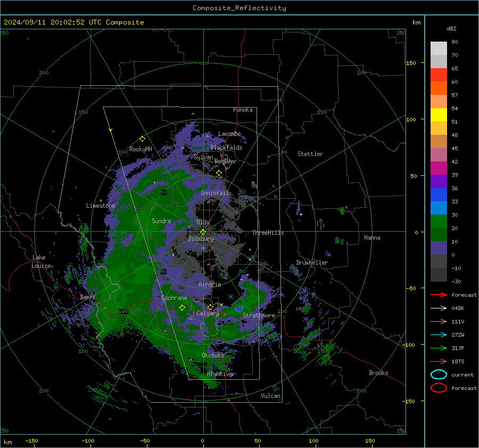
Task: Click the Banff label
Action: tap(88, 297)
